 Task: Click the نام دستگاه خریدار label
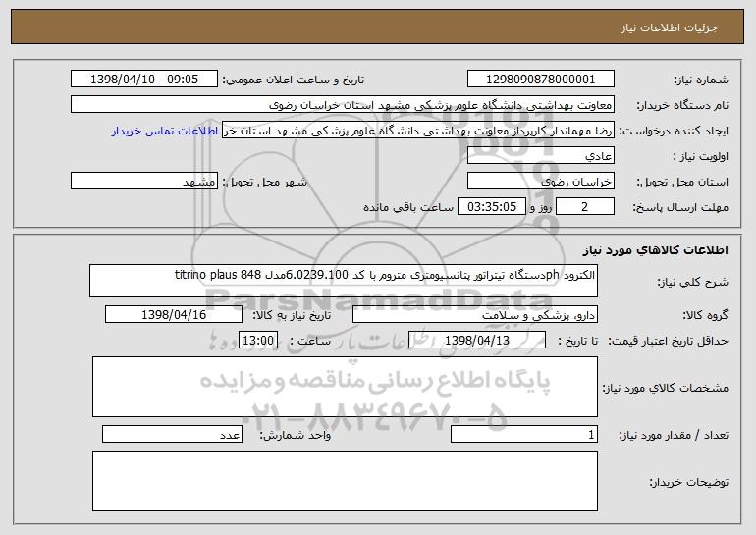pyautogui.click(x=682, y=106)
